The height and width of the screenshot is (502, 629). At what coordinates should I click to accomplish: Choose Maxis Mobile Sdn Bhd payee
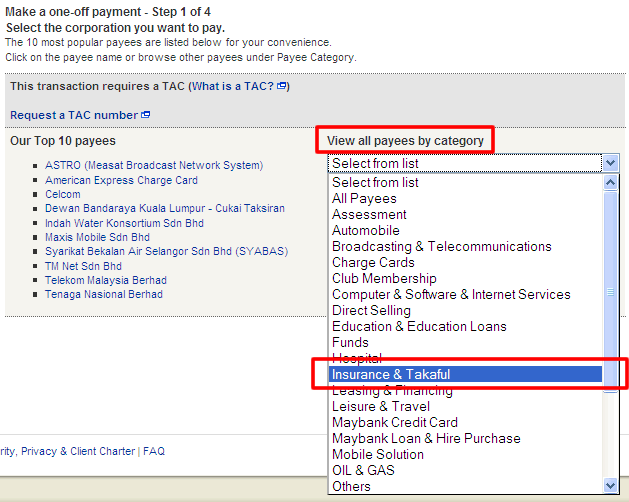[x=97, y=237]
